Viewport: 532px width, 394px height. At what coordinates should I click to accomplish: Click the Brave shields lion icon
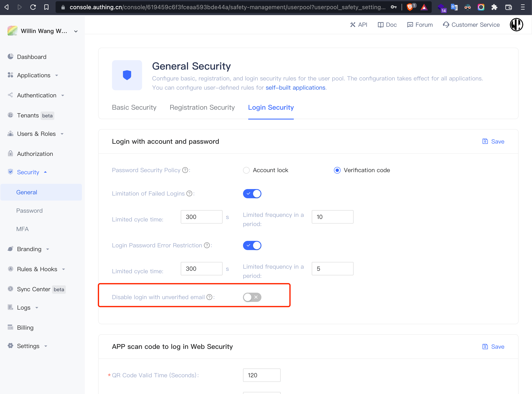[x=410, y=7]
